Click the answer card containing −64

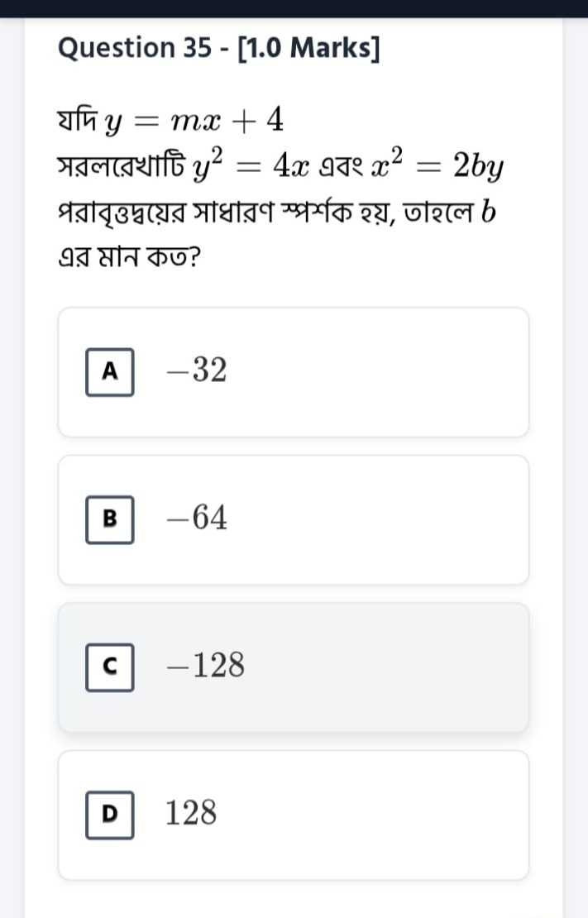point(292,518)
